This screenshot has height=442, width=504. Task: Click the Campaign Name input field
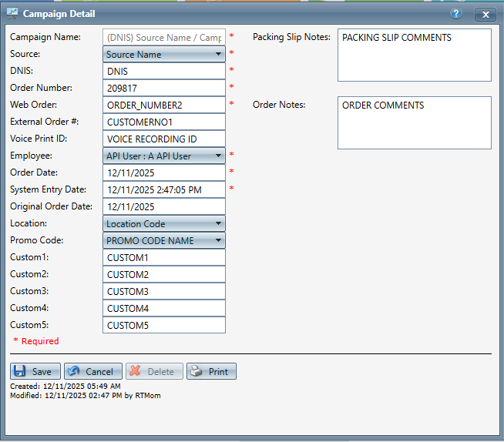point(163,37)
